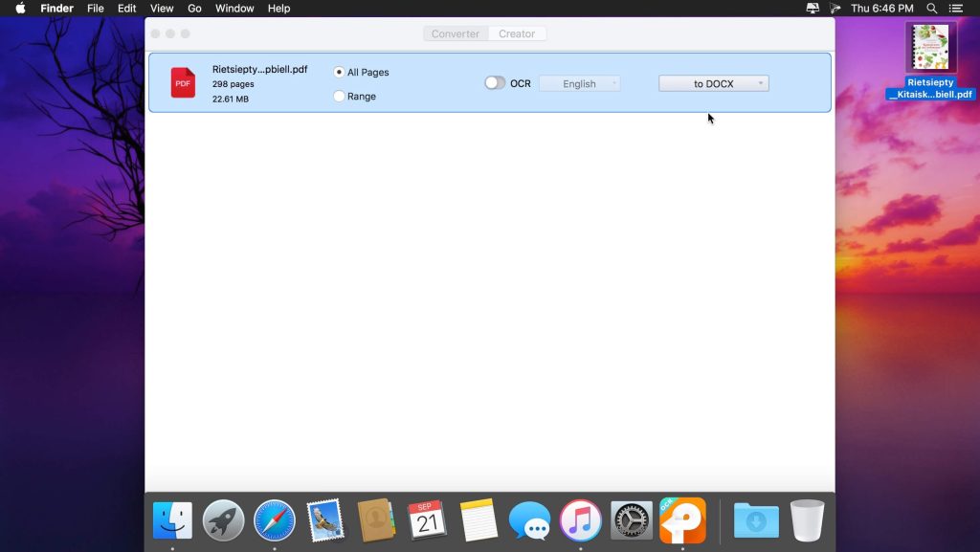Select the Range radio button
Viewport: 980px width, 552px height.
340,97
